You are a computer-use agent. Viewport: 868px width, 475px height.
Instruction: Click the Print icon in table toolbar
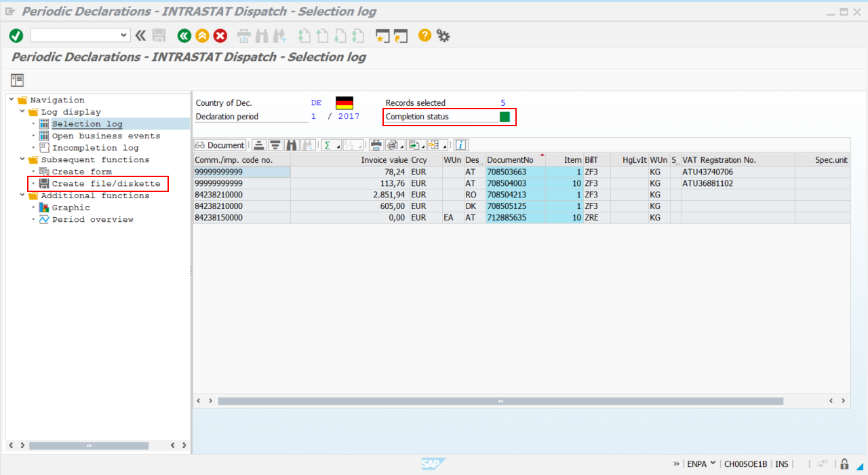point(376,145)
